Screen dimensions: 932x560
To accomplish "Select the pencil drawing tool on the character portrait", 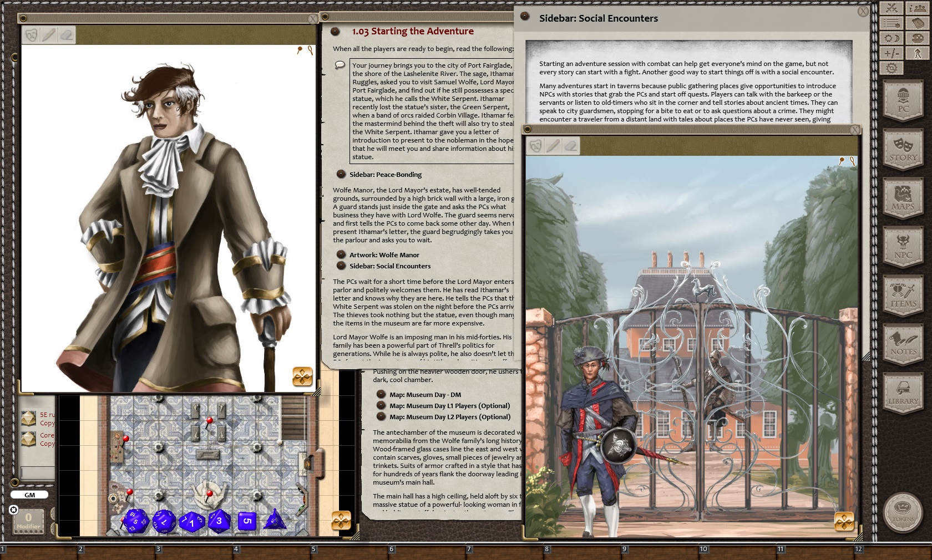I will pos(49,35).
